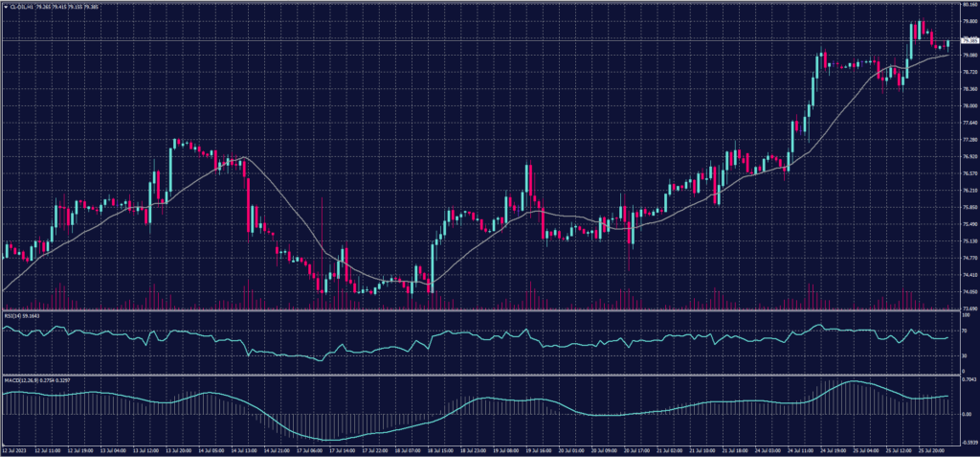
Task: Click the 80.160 label on the price scale
Action: tap(969, 5)
